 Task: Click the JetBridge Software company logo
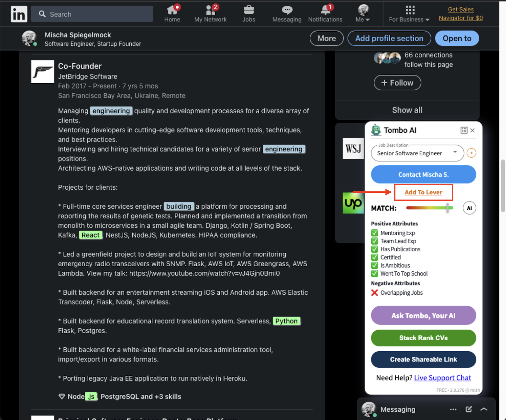pyautogui.click(x=43, y=72)
